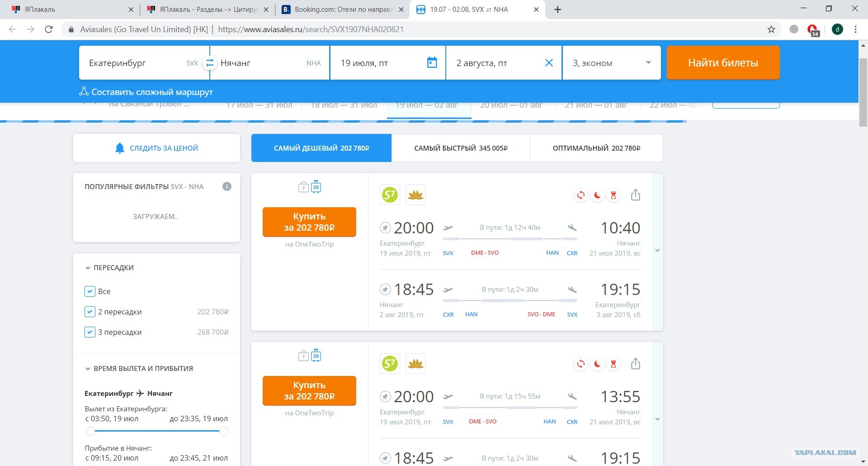Reload the Aviasales page
This screenshot has width=868, height=466.
click(49, 29)
